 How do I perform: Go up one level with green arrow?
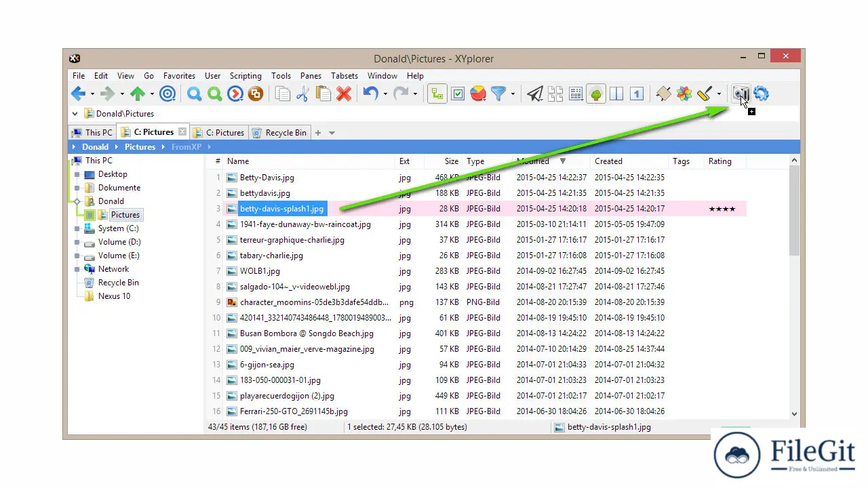click(138, 94)
